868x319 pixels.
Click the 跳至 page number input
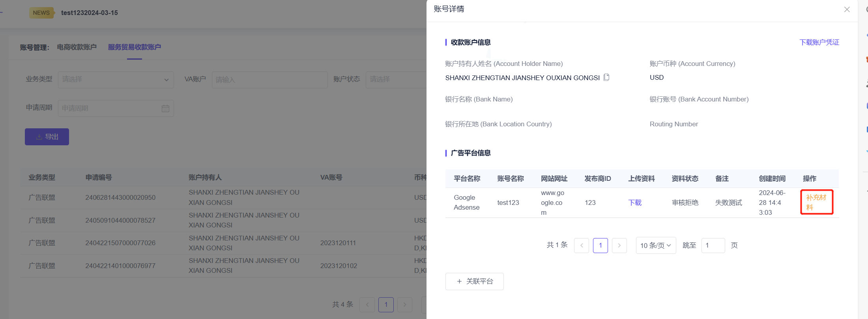[x=713, y=246]
